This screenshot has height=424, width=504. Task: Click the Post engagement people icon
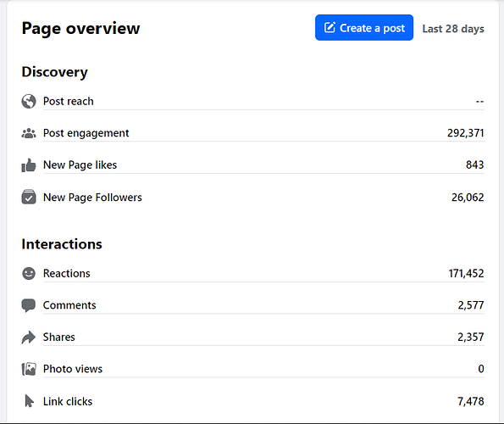coord(29,133)
